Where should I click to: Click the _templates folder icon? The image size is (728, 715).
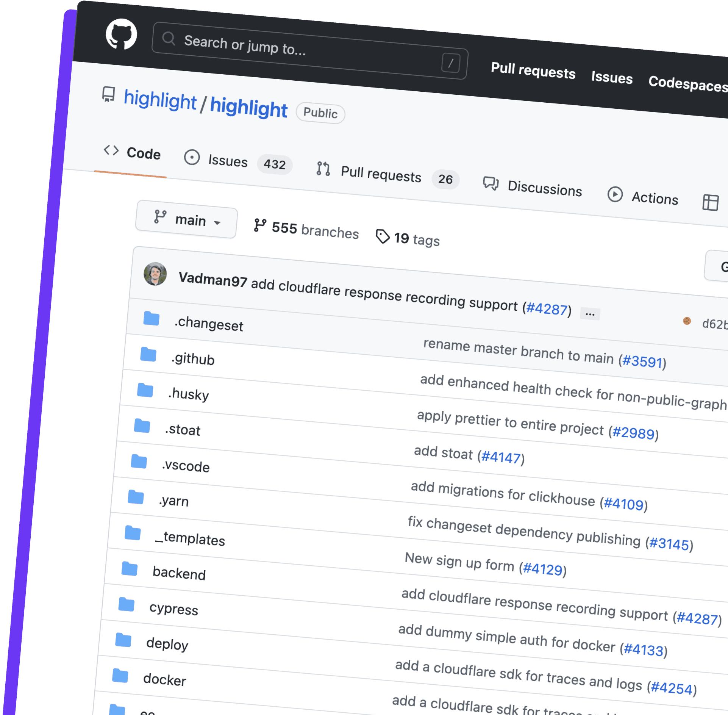click(x=133, y=533)
